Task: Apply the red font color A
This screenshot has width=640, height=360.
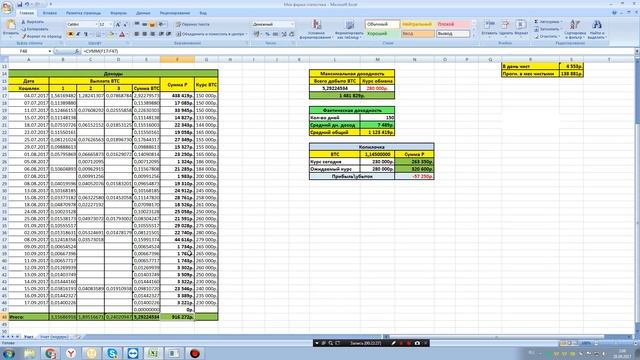Action: coord(122,34)
